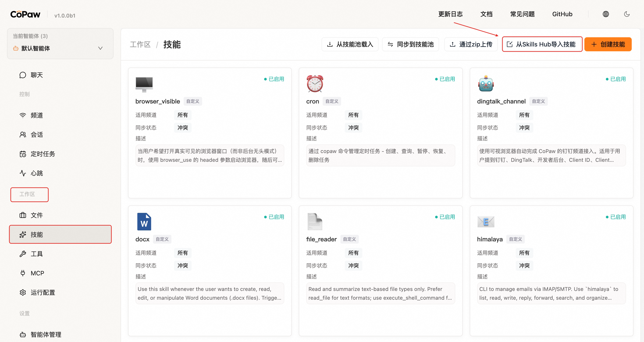Click the monitor icon on browser_visible card
This screenshot has height=342, width=644.
coord(144,84)
